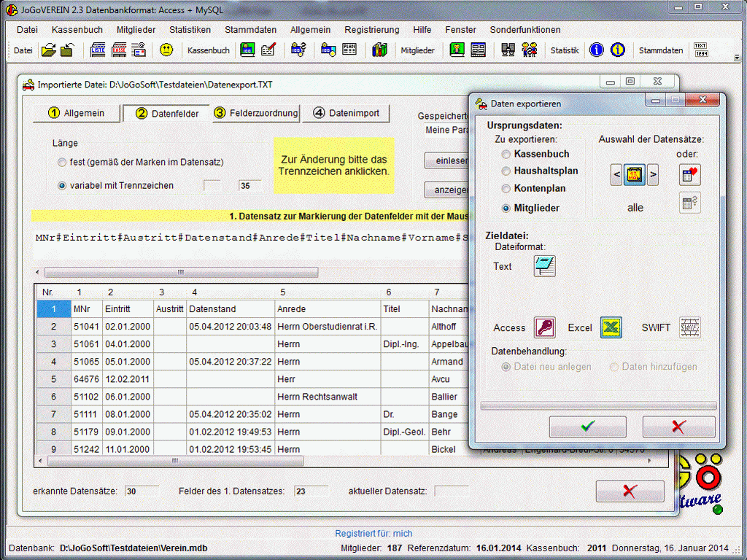This screenshot has height=560, width=747.
Task: Click cell '51041' in the MNr column
Action: click(x=86, y=327)
